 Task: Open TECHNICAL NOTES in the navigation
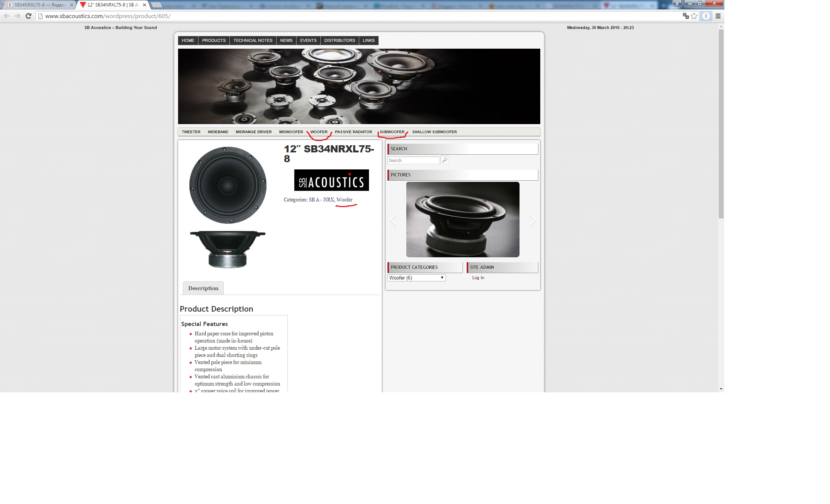point(253,40)
